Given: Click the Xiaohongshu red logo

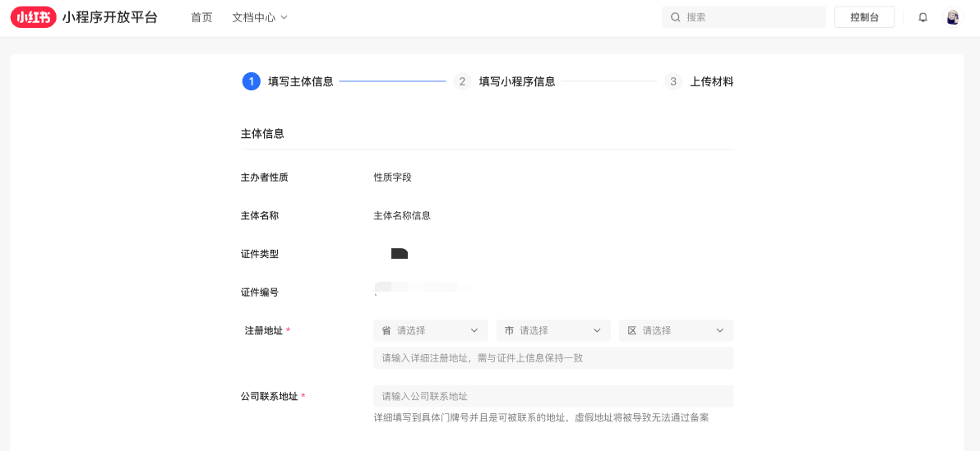Looking at the screenshot, I should [34, 17].
